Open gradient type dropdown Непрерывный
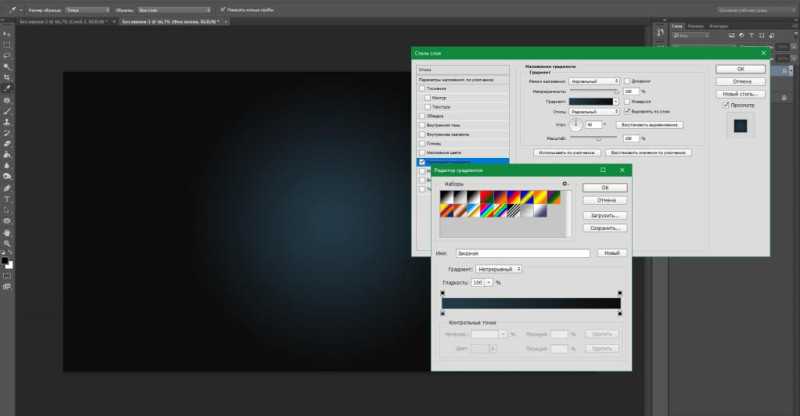 coord(498,269)
